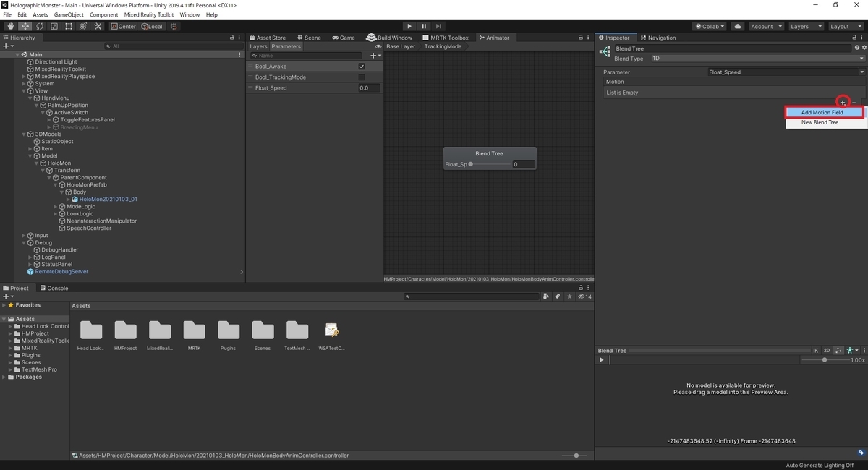Open custom editor tools wrench icon
This screenshot has width=868, height=470.
click(x=98, y=27)
